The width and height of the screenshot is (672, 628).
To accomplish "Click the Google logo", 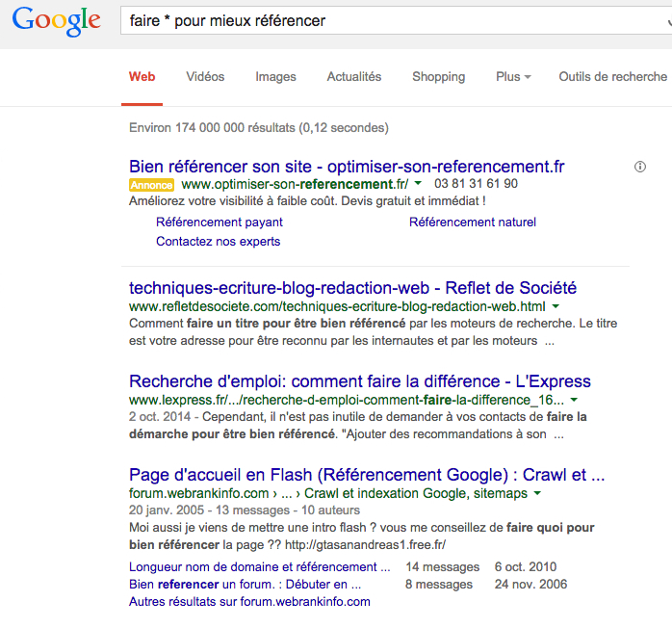I will [x=56, y=21].
